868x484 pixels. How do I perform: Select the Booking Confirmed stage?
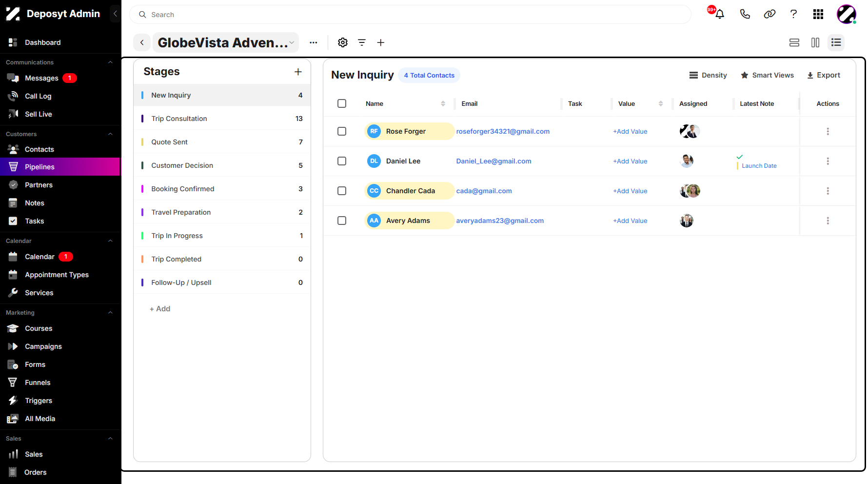[x=222, y=189]
